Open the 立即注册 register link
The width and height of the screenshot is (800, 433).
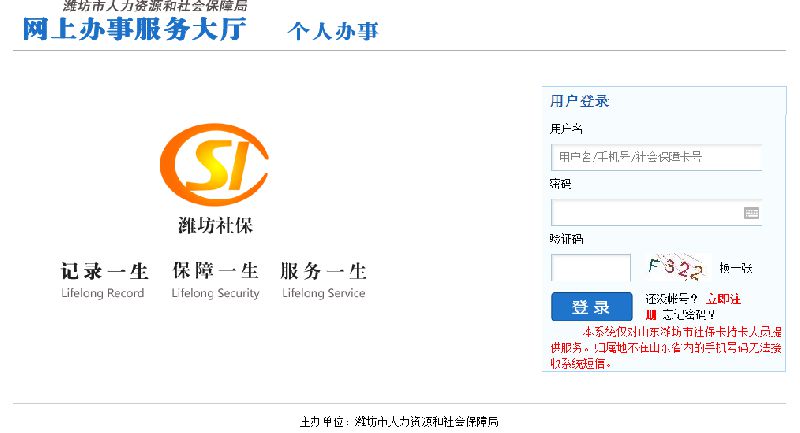click(723, 299)
